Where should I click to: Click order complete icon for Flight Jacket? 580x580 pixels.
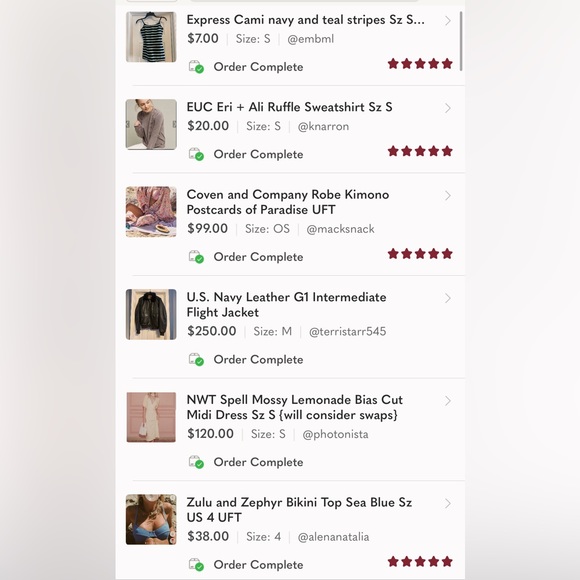point(196,359)
